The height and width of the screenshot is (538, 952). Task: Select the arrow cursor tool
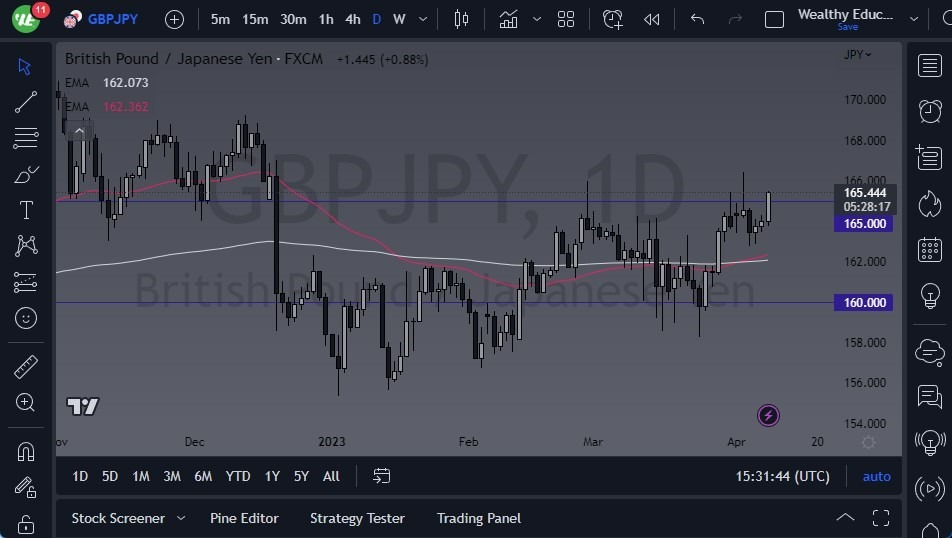(x=25, y=66)
